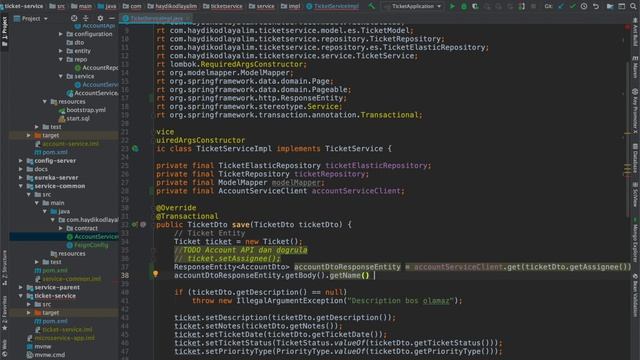This screenshot has height=360, width=640.
Task: Show Git history clock icon
Action: pyautogui.click(x=584, y=6)
